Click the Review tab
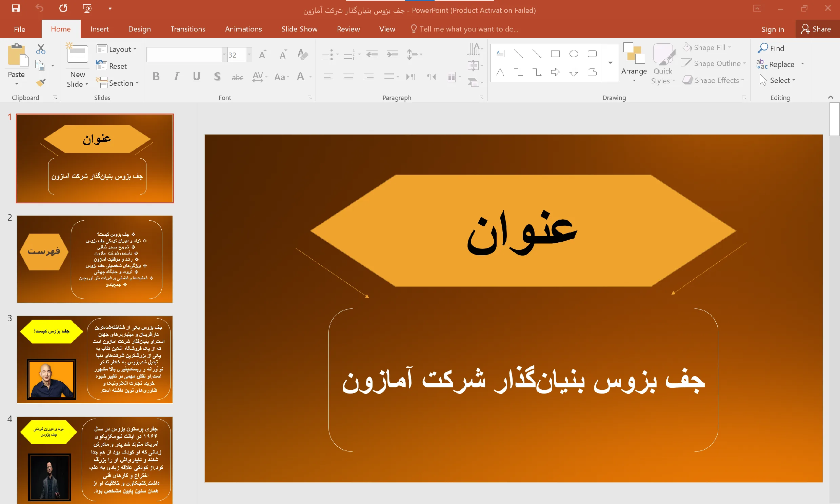 click(348, 29)
